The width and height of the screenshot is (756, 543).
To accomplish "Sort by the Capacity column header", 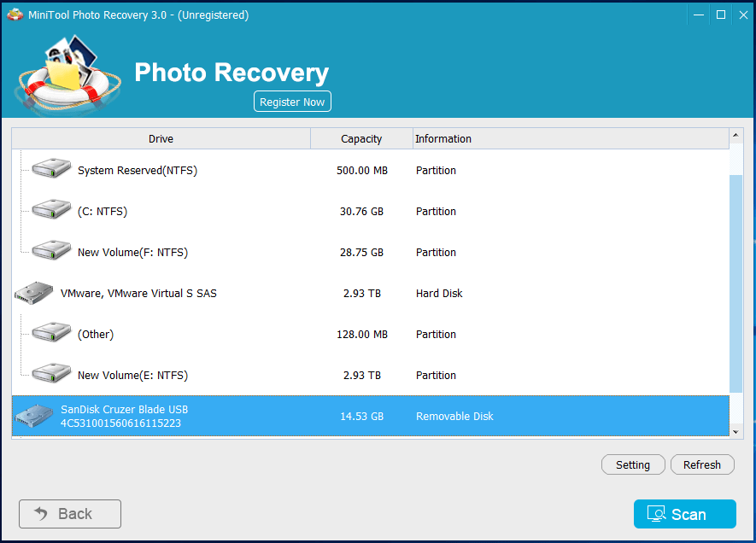I will [361, 139].
